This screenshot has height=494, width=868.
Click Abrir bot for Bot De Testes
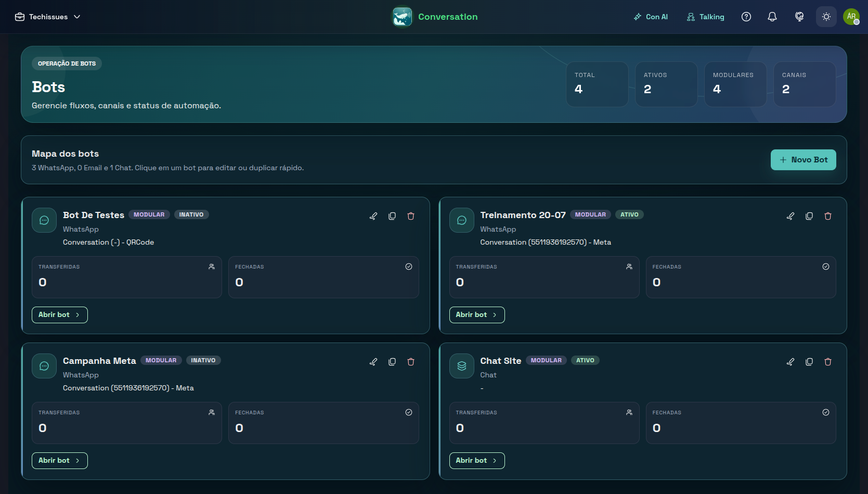click(60, 315)
